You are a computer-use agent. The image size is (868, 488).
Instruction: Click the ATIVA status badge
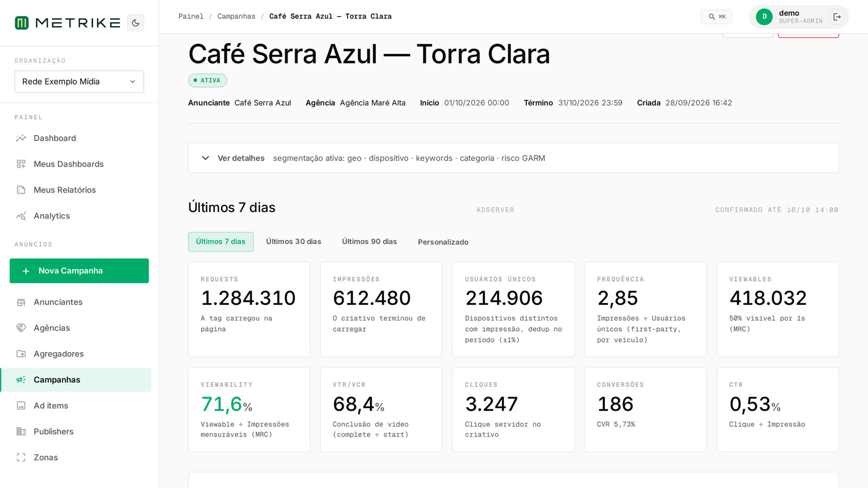pos(208,80)
